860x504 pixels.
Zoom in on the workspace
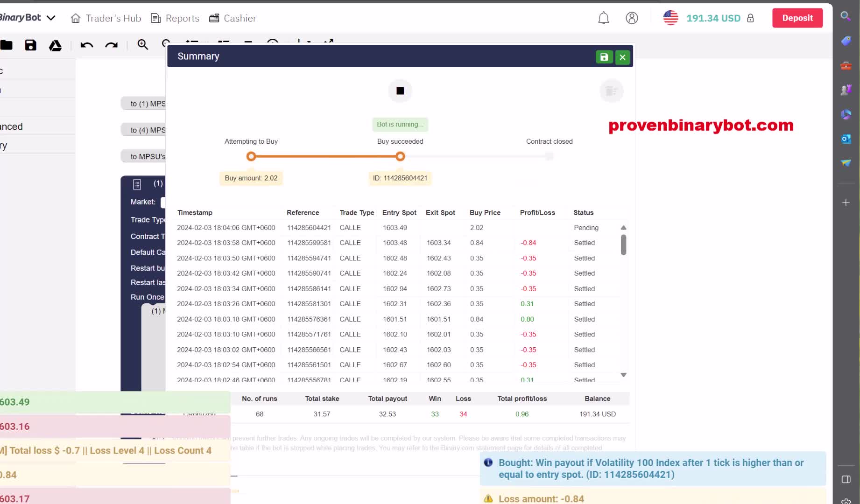(x=142, y=45)
